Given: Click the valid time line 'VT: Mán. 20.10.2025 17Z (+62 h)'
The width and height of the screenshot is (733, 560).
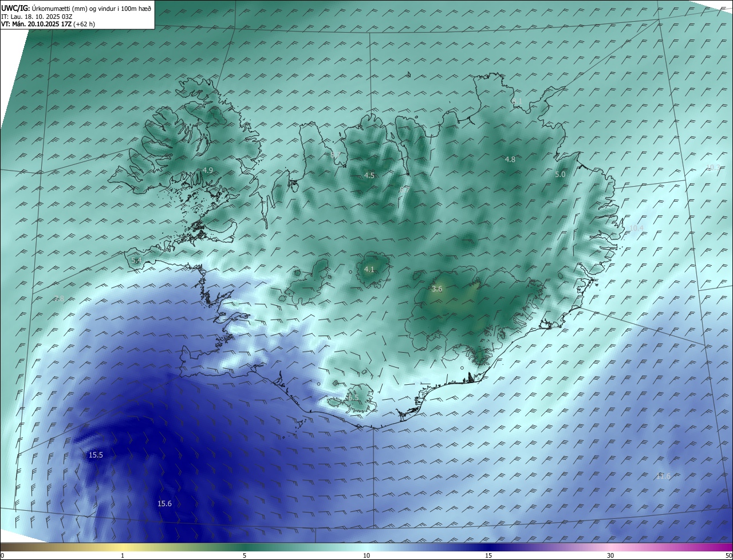Looking at the screenshot, I should pos(48,24).
